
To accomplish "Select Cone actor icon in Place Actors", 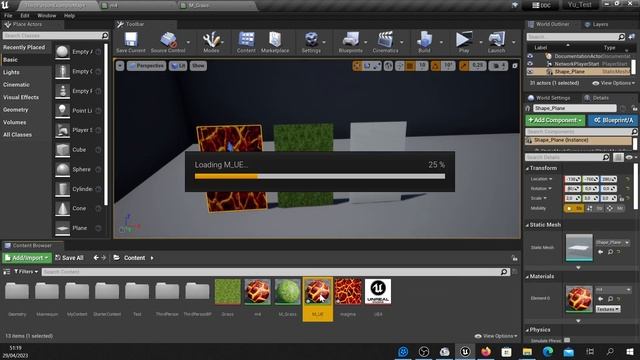I will coord(62,209).
